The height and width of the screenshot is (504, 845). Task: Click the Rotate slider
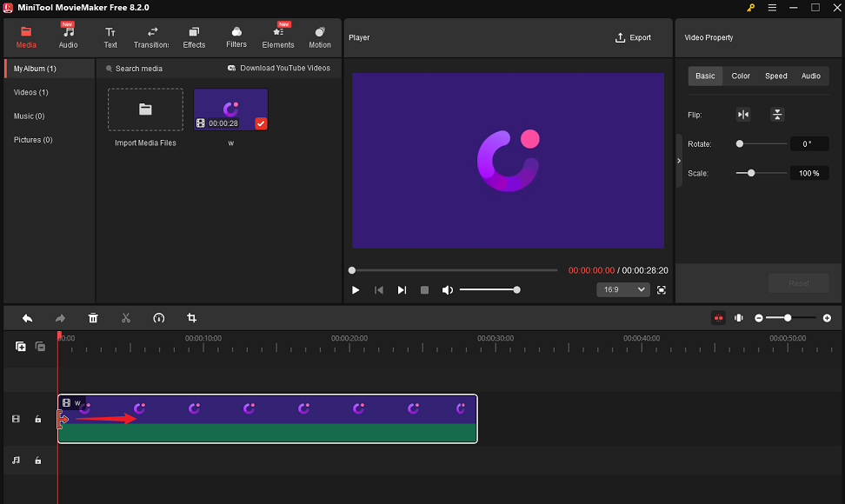tap(762, 143)
